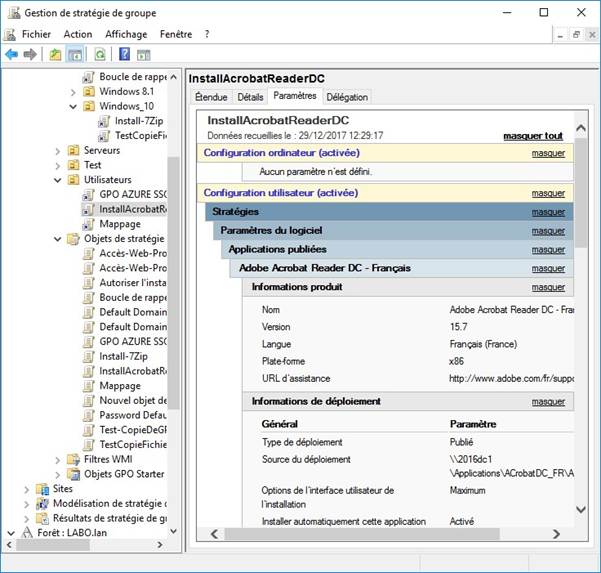Click masquer on the Stratégies row
This screenshot has height=573, width=601.
tap(548, 212)
